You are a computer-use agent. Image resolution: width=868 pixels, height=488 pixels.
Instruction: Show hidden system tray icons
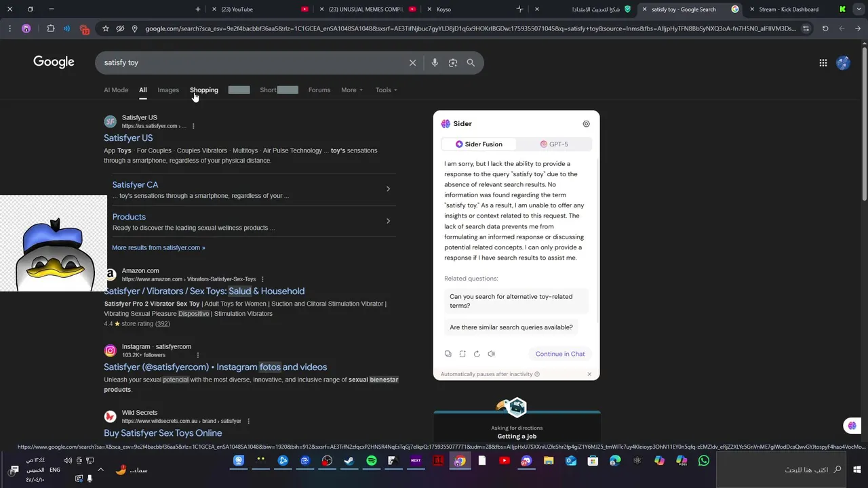[x=100, y=470]
